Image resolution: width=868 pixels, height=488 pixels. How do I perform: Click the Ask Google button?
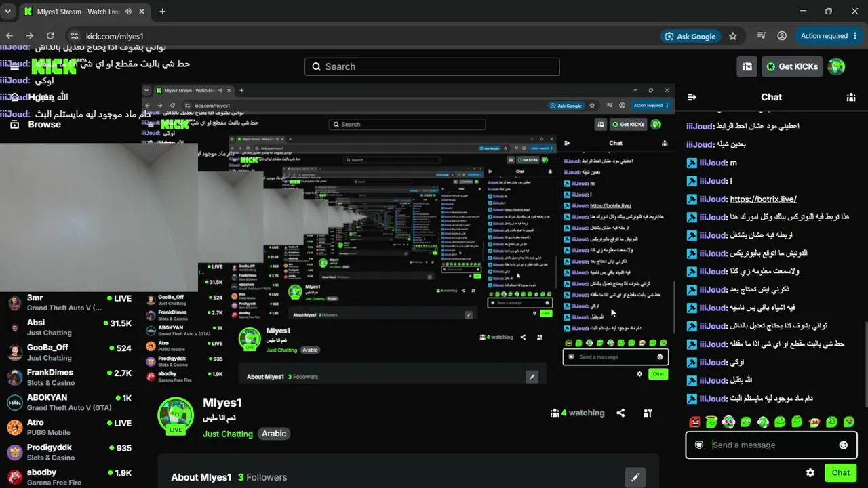(x=690, y=36)
